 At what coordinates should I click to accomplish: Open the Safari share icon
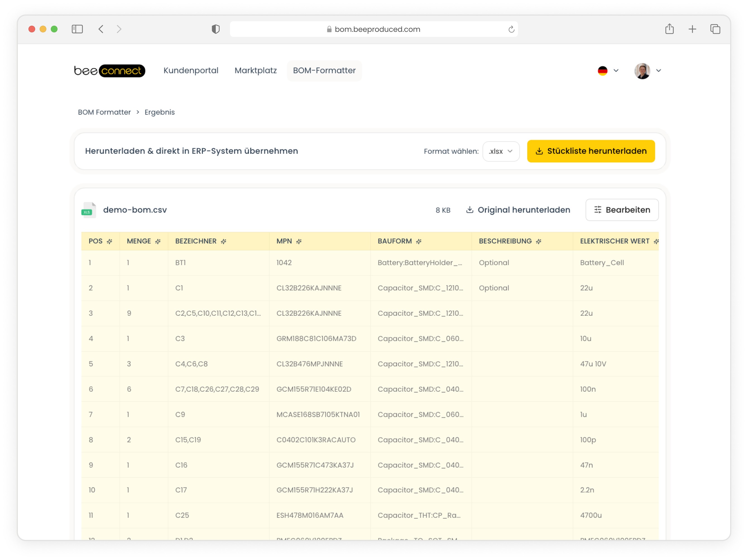click(x=670, y=29)
